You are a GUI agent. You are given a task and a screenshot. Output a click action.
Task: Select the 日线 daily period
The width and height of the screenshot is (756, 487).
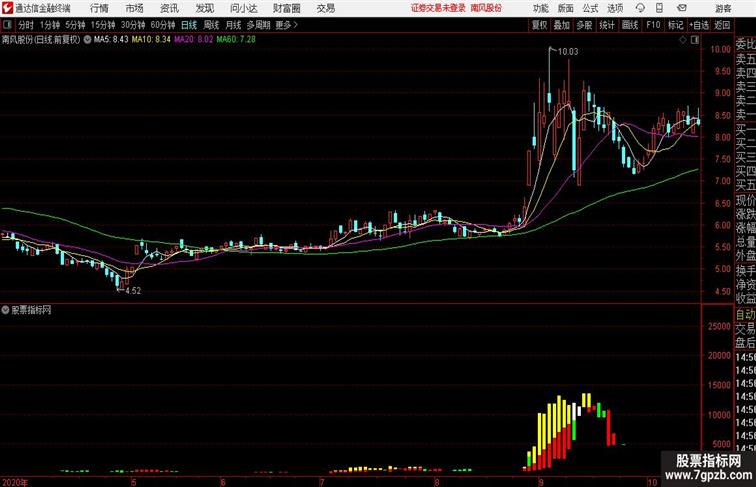189,25
